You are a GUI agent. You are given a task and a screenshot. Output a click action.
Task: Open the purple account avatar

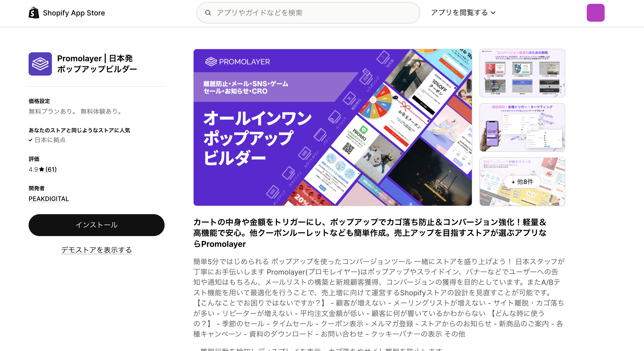pos(595,13)
